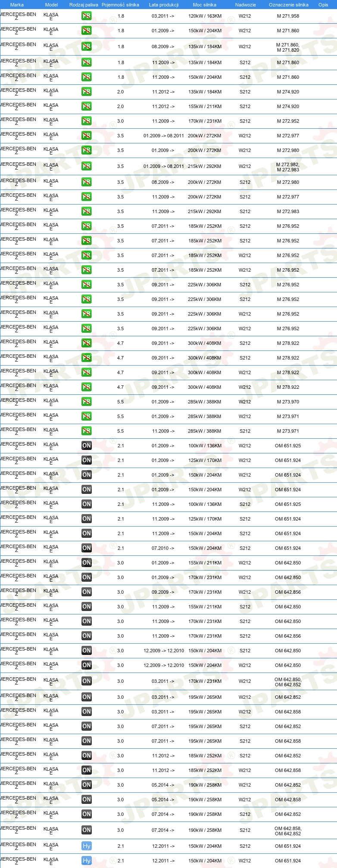Click the production date 09.2009 ->
Image resolution: width=337 pixels, height=868 pixels.
coord(163,592)
